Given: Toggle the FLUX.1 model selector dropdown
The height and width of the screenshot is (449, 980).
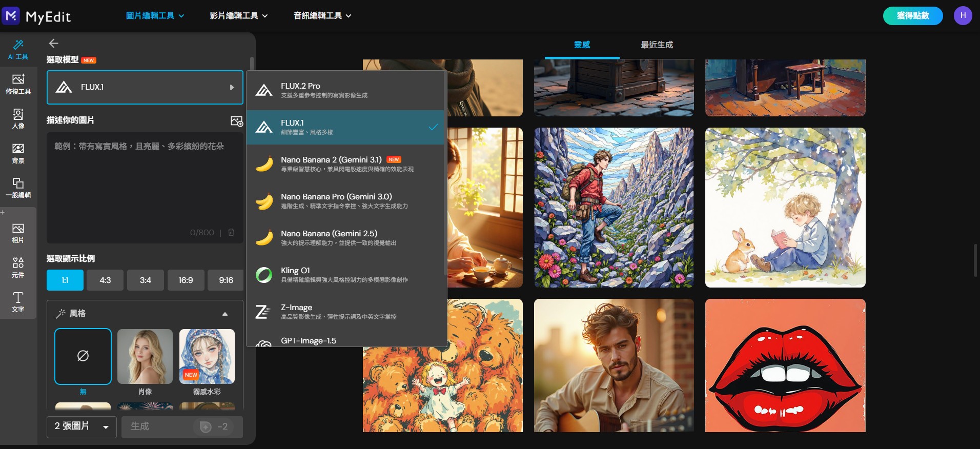Looking at the screenshot, I should pos(145,87).
